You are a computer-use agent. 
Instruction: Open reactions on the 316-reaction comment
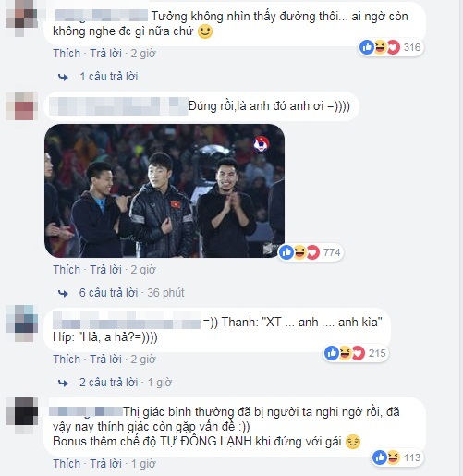(x=391, y=47)
